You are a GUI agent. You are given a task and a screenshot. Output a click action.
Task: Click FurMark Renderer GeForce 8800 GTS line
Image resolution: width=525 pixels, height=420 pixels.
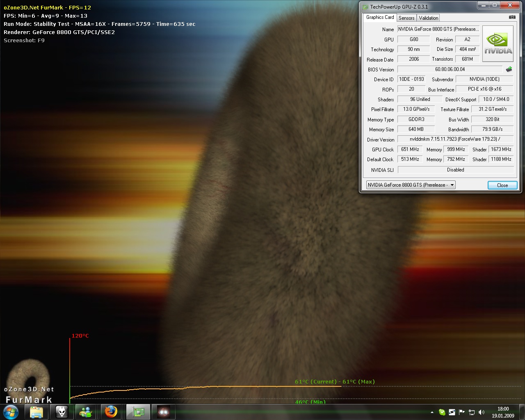(59, 32)
